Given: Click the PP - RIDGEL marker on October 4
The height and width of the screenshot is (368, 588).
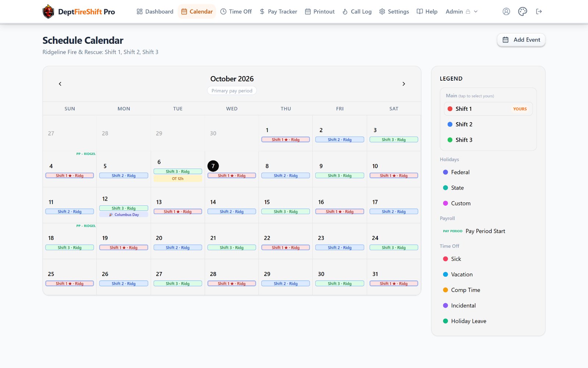Looking at the screenshot, I should coord(86,154).
